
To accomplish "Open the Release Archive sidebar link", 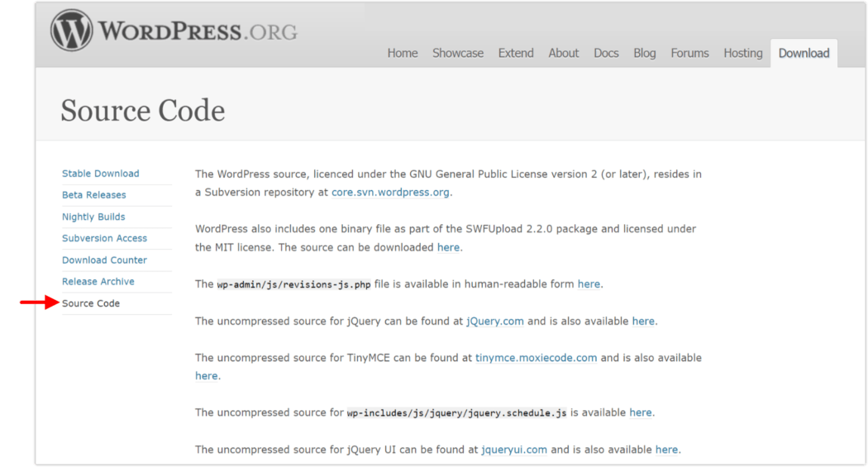I will [98, 281].
